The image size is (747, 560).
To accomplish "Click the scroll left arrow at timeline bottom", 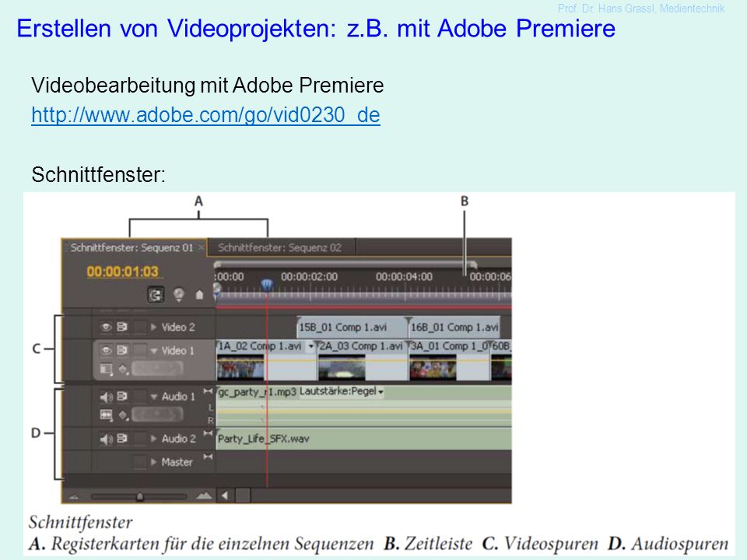I will pyautogui.click(x=224, y=495).
